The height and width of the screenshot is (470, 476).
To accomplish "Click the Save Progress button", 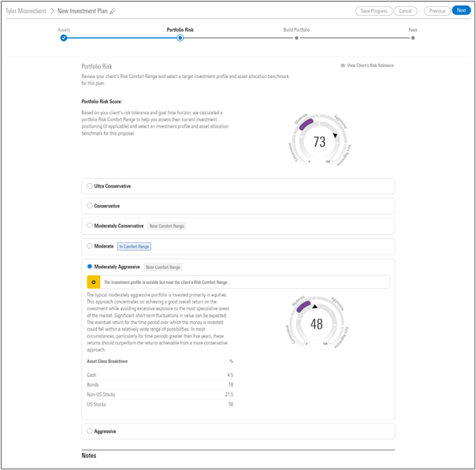I will click(374, 11).
